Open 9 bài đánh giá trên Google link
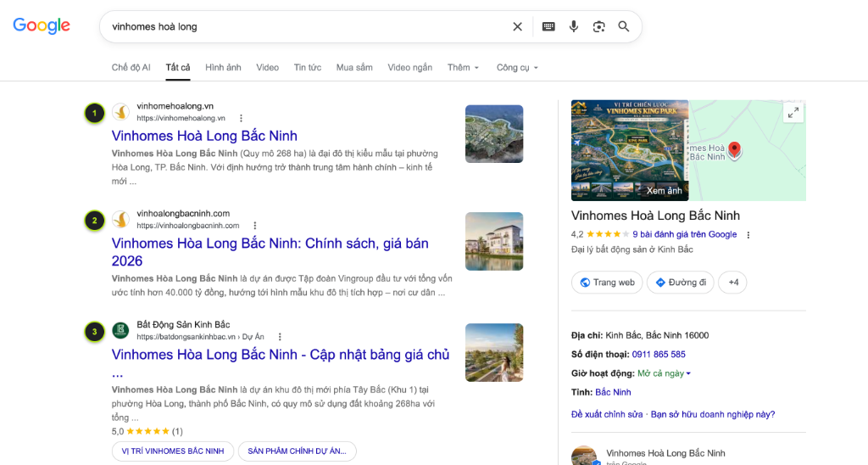This screenshot has height=465, width=868. (685, 234)
